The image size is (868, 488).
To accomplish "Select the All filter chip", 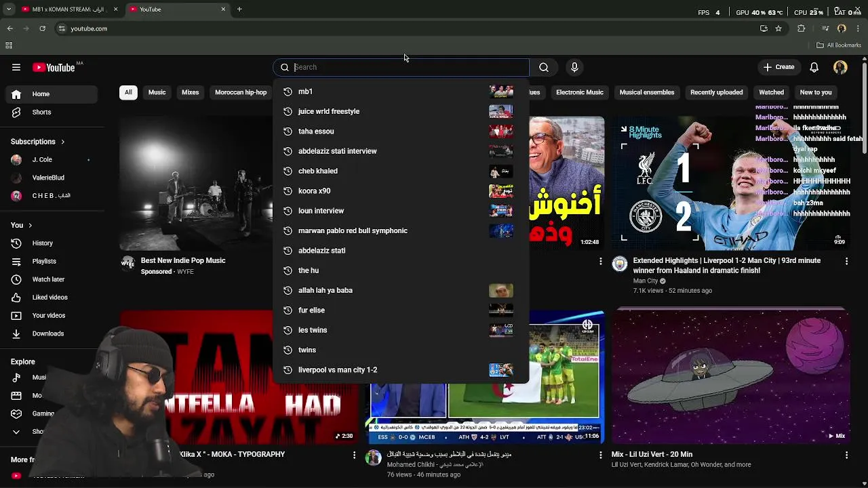I will [x=128, y=92].
